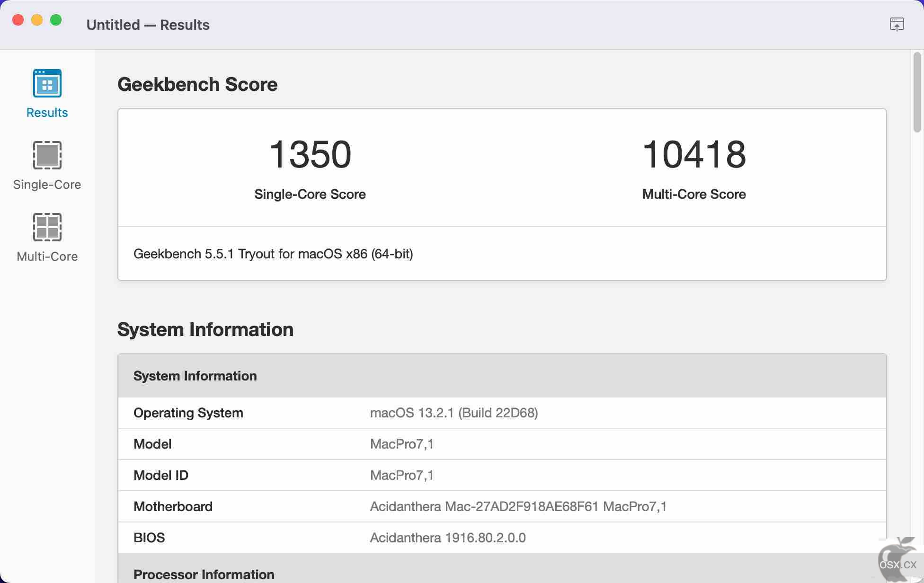Viewport: 924px width, 583px height.
Task: Click the Geekbench Score heading
Action: 197,84
